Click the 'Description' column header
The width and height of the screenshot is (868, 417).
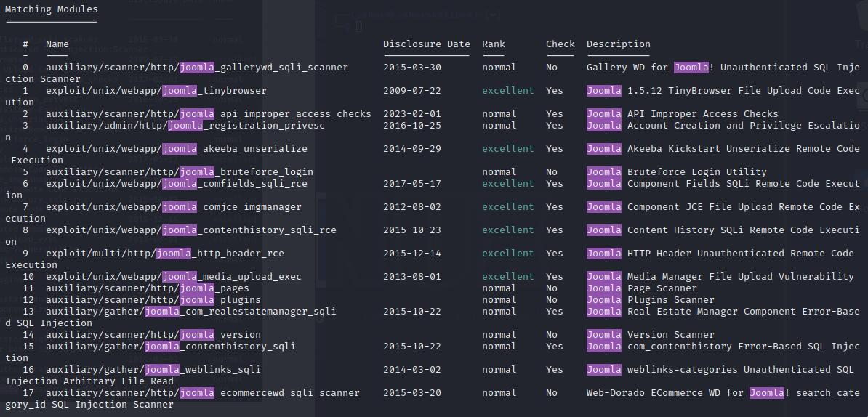[619, 44]
